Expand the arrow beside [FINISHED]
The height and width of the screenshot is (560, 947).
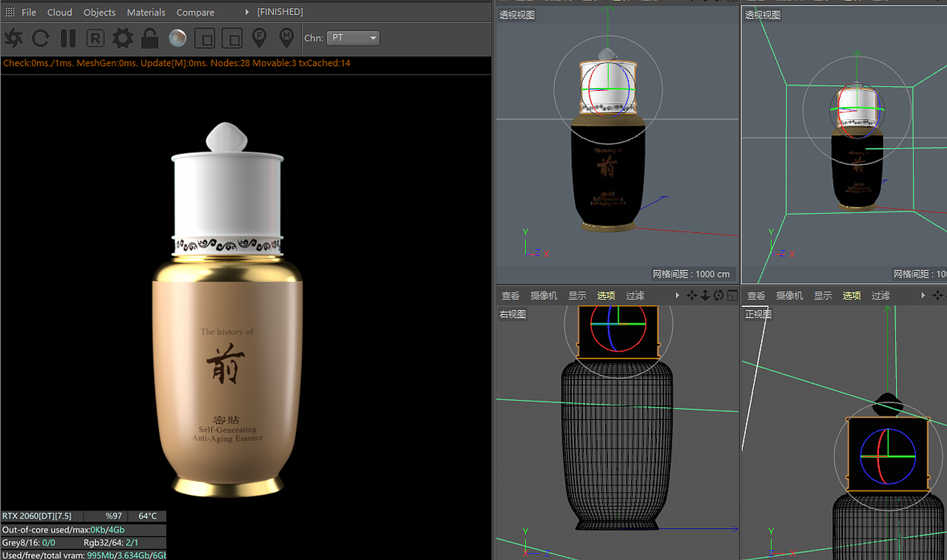pyautogui.click(x=247, y=13)
